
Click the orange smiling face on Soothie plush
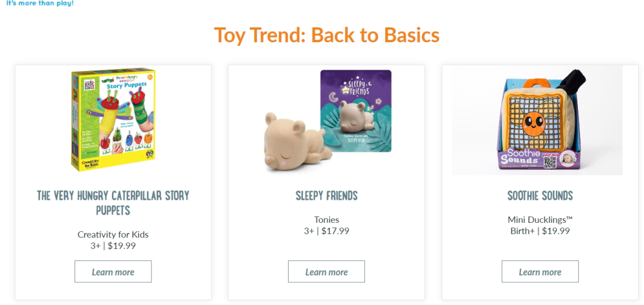click(532, 123)
